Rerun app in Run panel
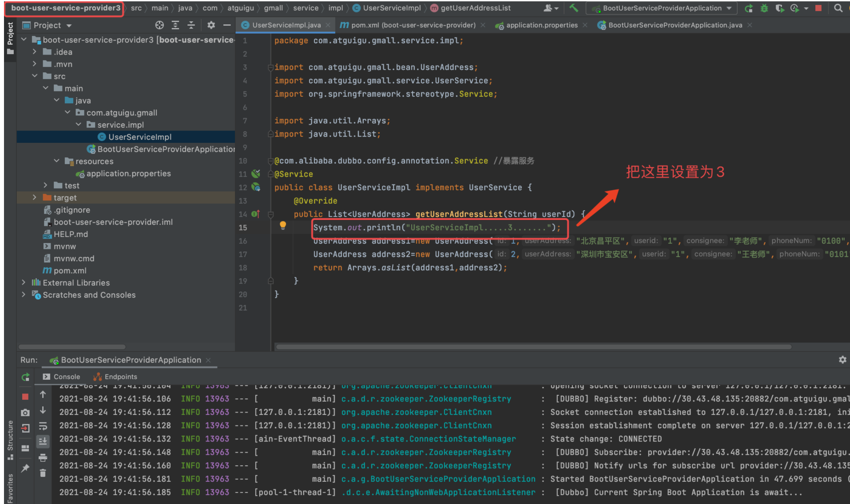 click(x=25, y=377)
